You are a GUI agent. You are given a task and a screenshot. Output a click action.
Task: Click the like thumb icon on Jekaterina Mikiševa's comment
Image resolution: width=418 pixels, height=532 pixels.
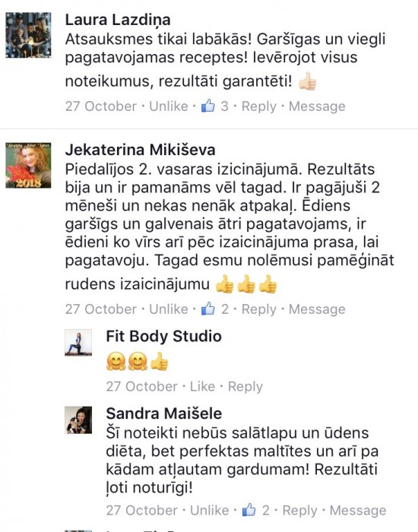point(208,309)
